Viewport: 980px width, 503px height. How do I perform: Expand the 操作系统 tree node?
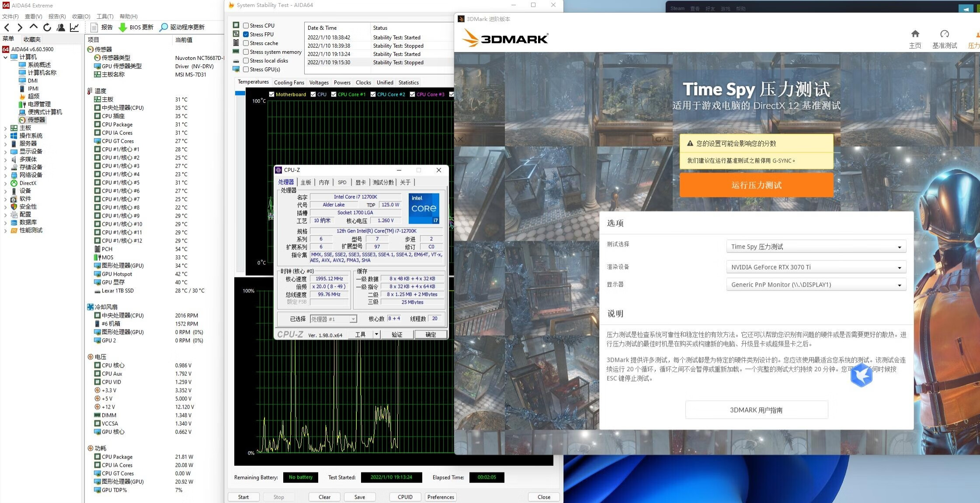[x=5, y=136]
